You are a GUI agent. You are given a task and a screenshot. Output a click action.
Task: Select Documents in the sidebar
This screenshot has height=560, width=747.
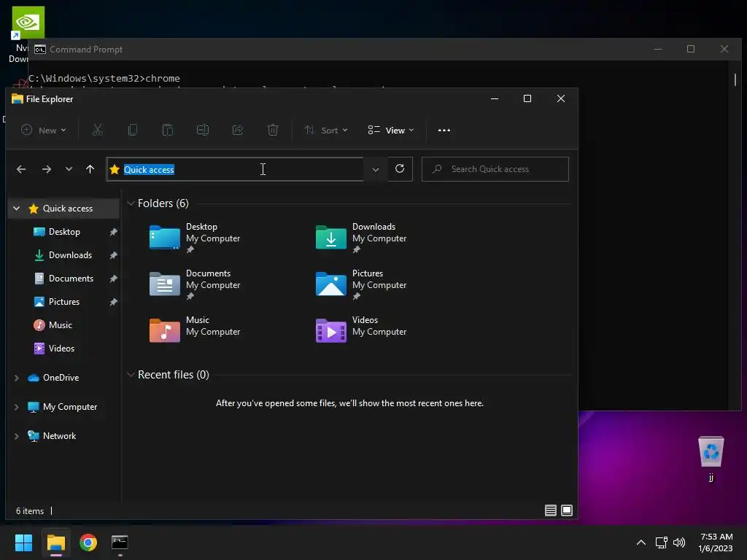(x=71, y=279)
